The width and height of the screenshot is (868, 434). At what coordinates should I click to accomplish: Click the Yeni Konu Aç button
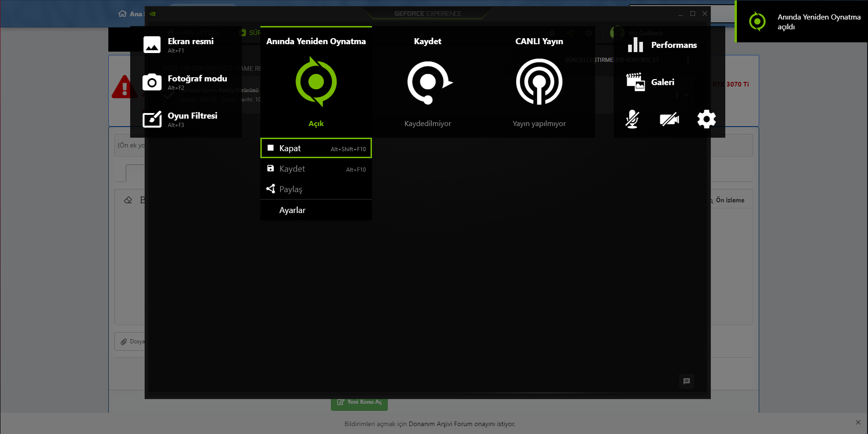point(359,402)
